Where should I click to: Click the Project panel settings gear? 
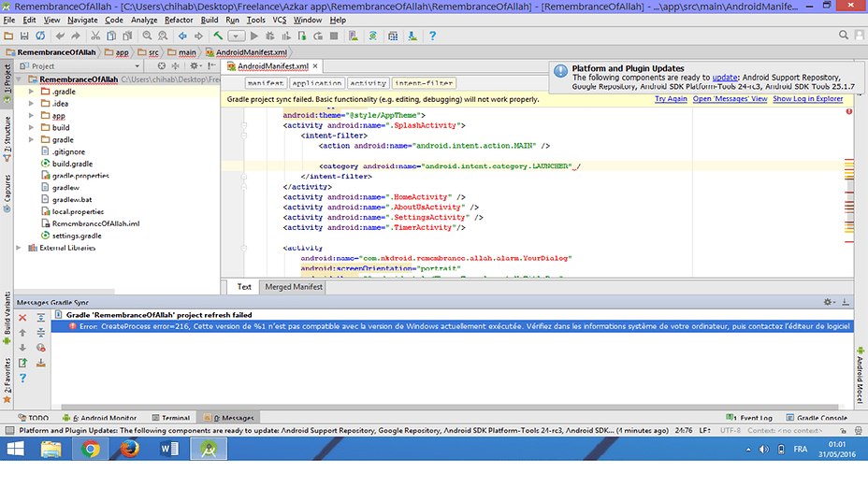click(195, 65)
